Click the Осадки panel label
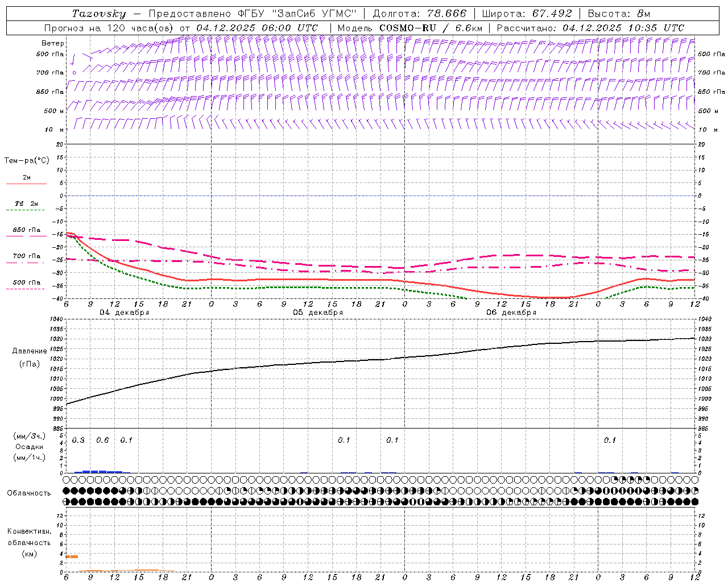 (29, 447)
